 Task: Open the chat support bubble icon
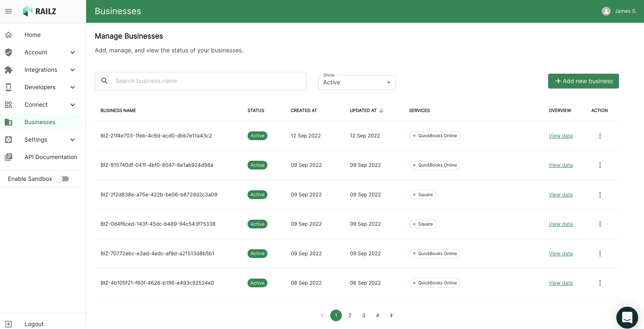627,317
